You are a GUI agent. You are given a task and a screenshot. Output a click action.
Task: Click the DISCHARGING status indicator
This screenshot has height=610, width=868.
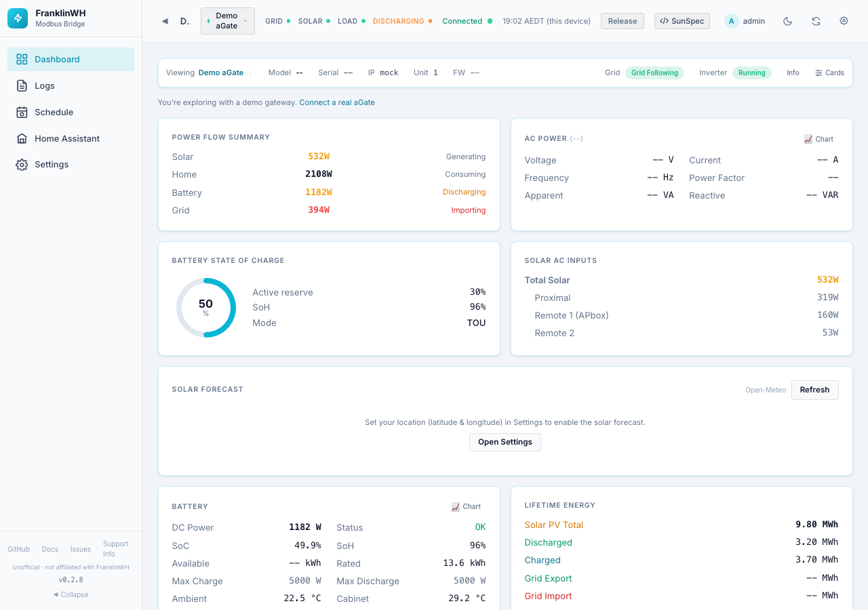click(403, 21)
